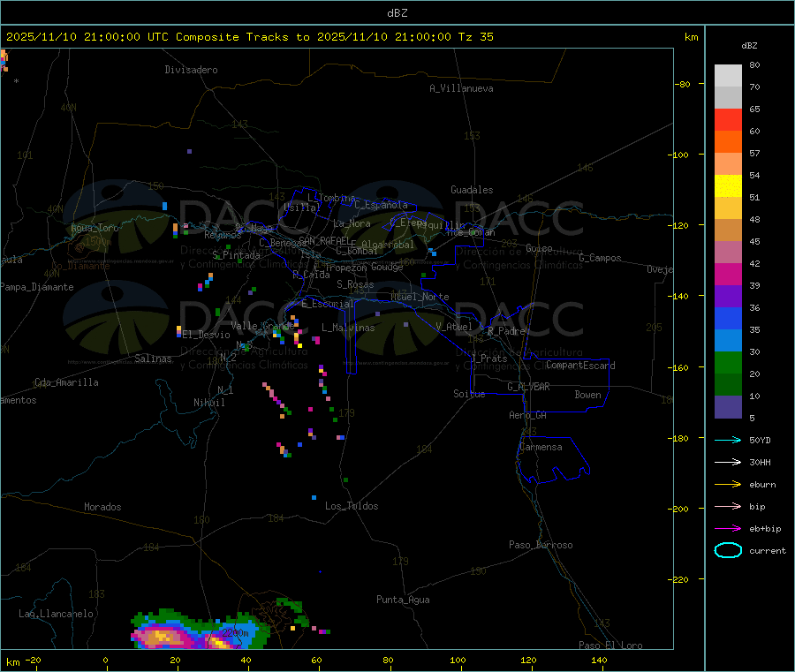Click the Valle_Grande map label
Screen dimensions: 795x672
tap(262, 326)
